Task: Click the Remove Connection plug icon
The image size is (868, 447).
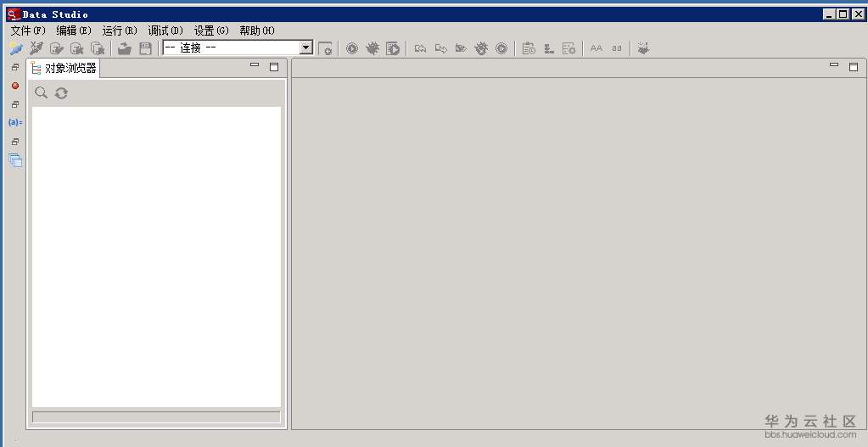Action: point(36,48)
